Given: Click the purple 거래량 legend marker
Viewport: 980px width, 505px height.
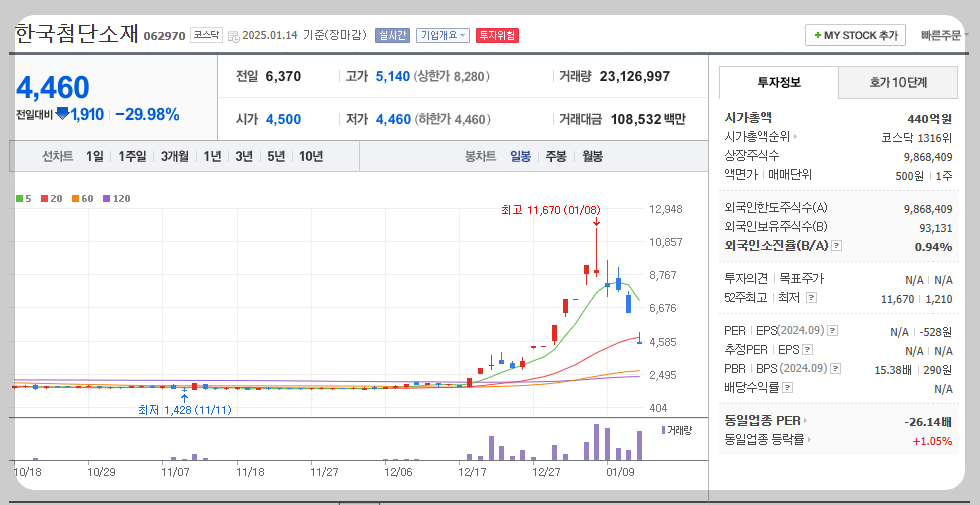Looking at the screenshot, I should 663,430.
